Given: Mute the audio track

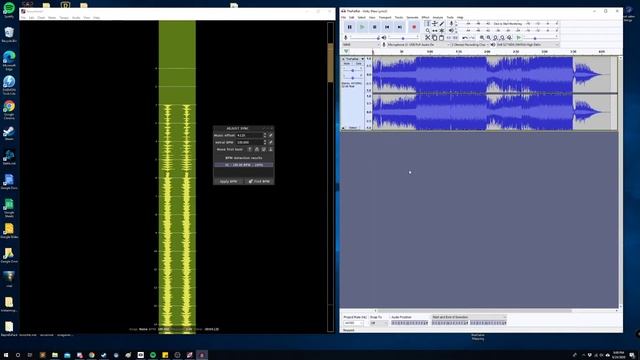Looking at the screenshot, I should point(347,64).
